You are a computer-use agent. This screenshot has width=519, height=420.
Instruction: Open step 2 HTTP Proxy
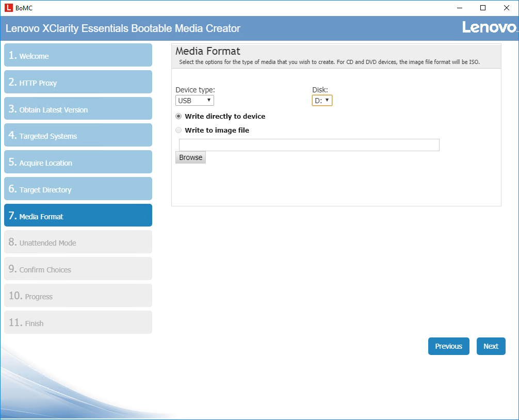(78, 82)
